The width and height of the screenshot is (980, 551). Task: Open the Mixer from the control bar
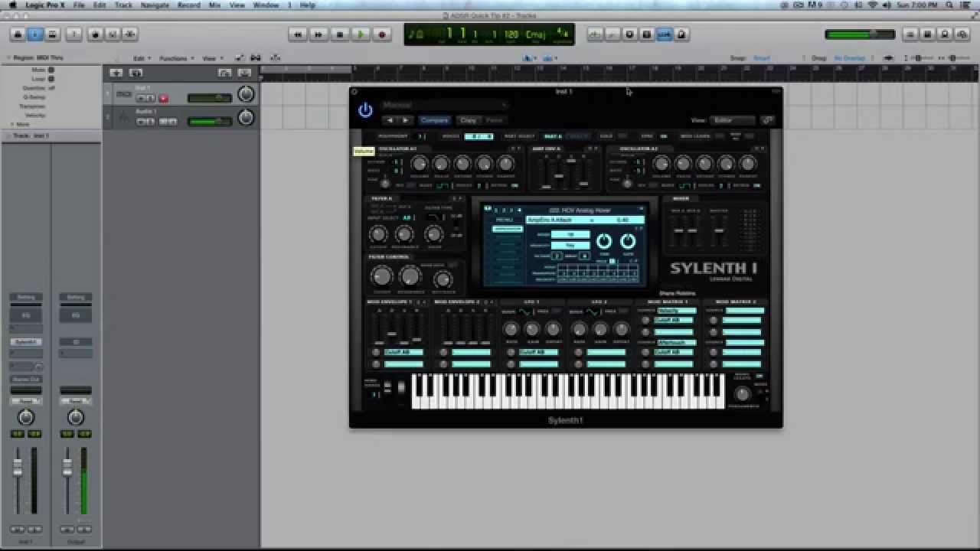click(113, 34)
